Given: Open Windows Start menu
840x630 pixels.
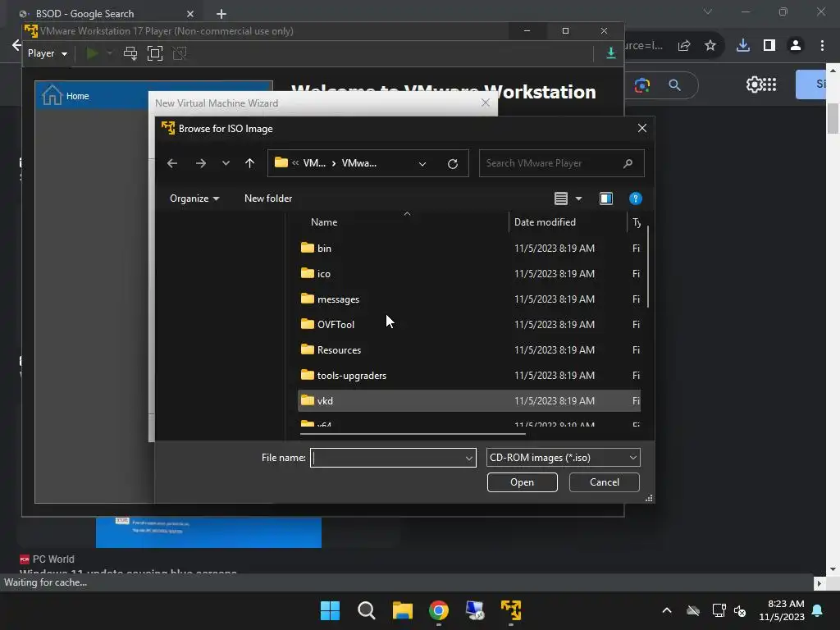Looking at the screenshot, I should pos(330,610).
